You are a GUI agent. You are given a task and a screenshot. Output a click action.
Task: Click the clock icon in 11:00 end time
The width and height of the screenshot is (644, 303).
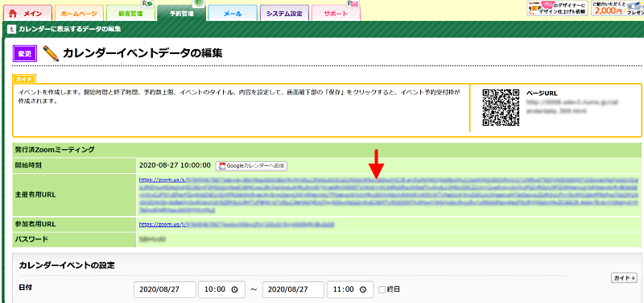tap(363, 289)
